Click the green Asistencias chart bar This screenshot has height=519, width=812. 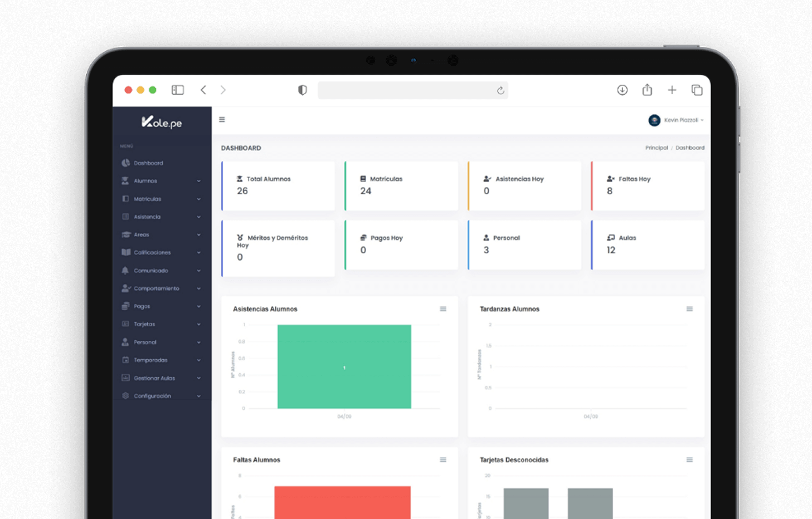[344, 366]
